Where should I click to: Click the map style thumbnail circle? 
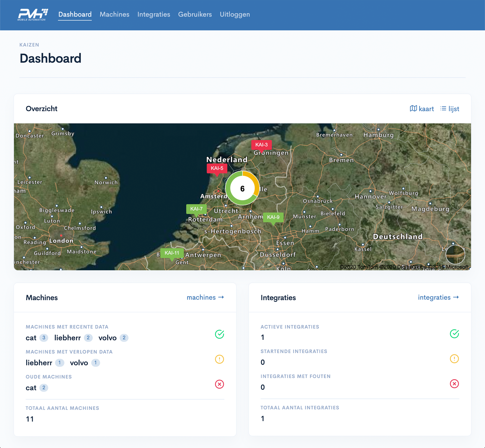(455, 254)
